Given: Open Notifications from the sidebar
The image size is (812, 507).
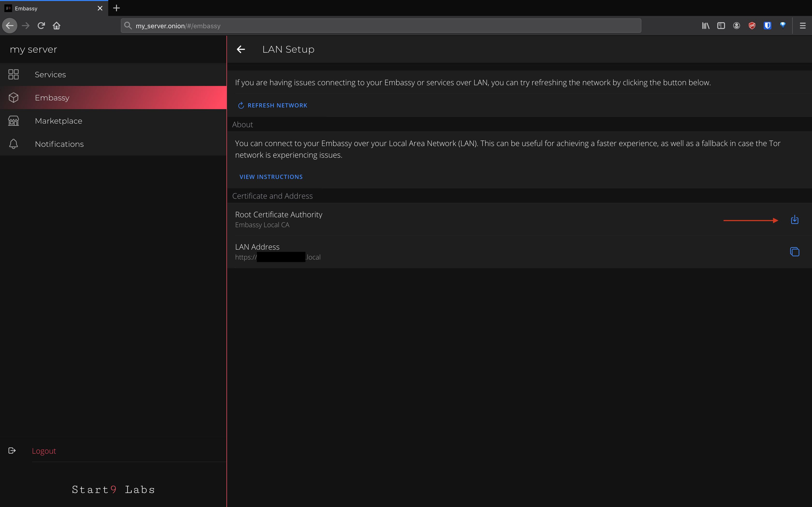Looking at the screenshot, I should (59, 144).
